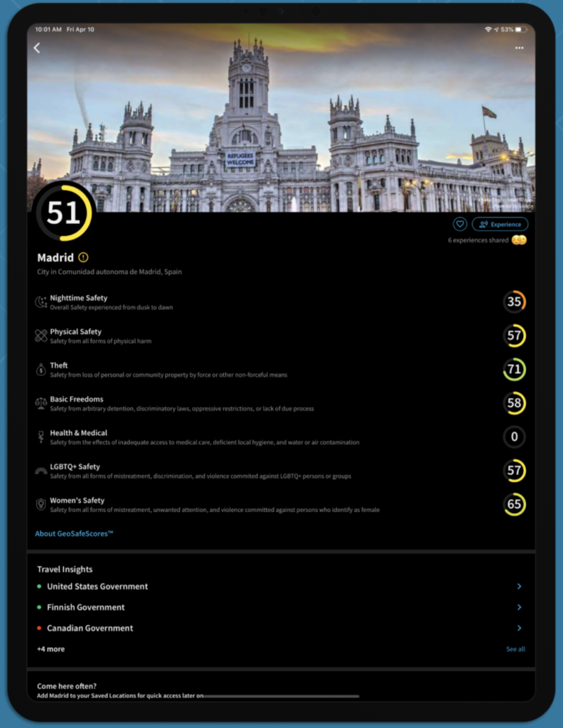Viewport: 563px width, 728px height.
Task: Tap the Theft money bag icon
Action: [x=41, y=370]
